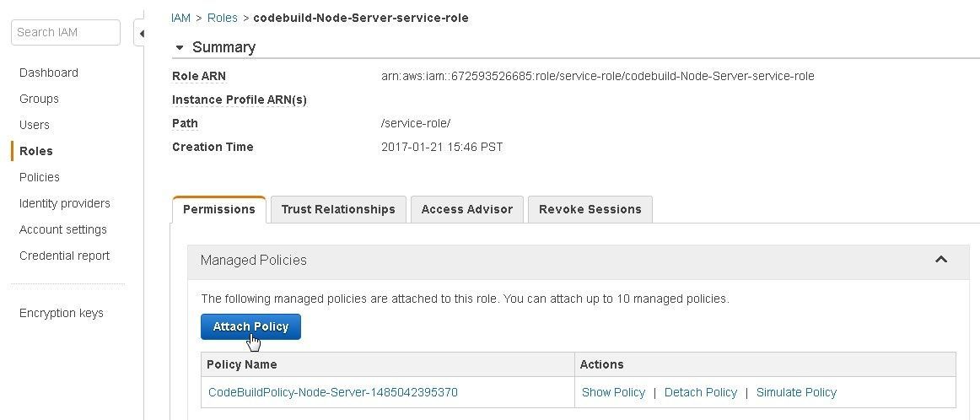Viewport: 980px width, 420px height.
Task: Click the Roles breadcrumb link
Action: coord(223,18)
